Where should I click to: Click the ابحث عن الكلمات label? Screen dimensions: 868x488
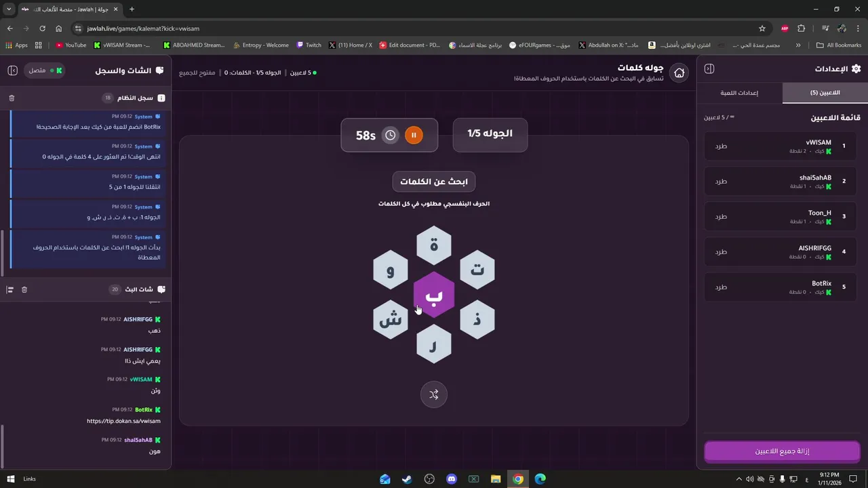[x=434, y=182]
